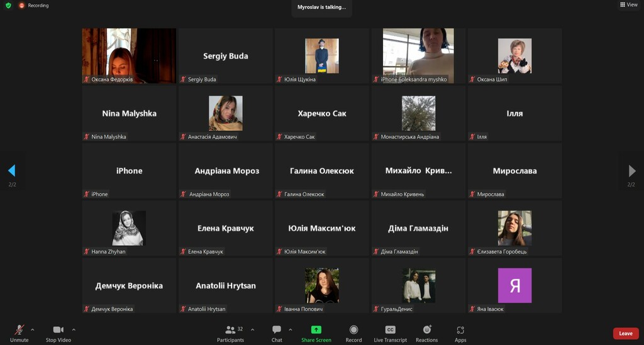Select Яна Івасюк purple avatar tile
The image size is (644, 345).
click(514, 285)
